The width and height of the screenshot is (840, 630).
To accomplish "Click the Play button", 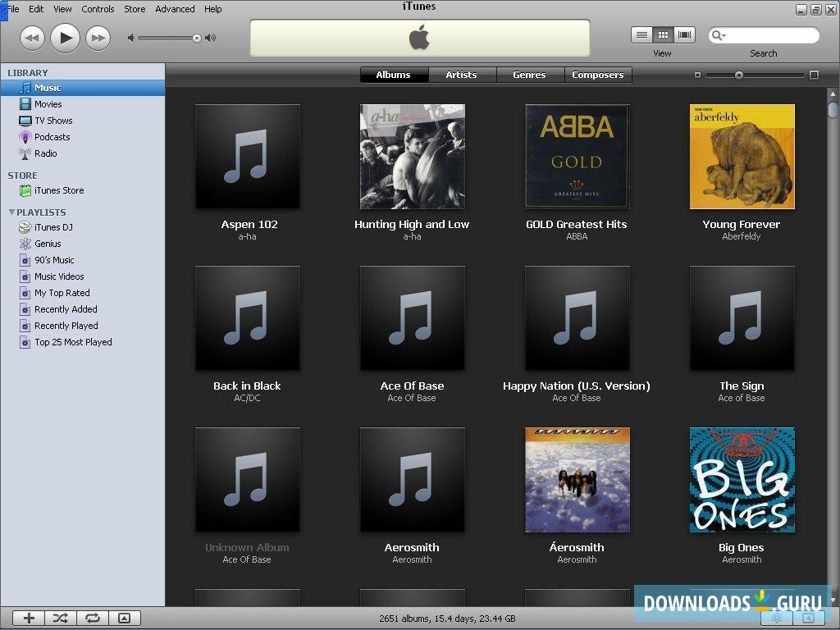I will 66,38.
